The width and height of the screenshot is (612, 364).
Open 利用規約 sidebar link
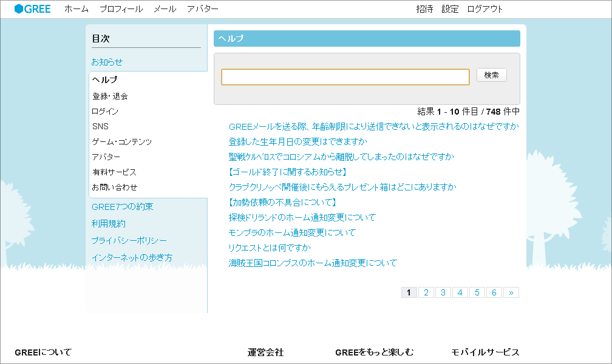(x=109, y=223)
